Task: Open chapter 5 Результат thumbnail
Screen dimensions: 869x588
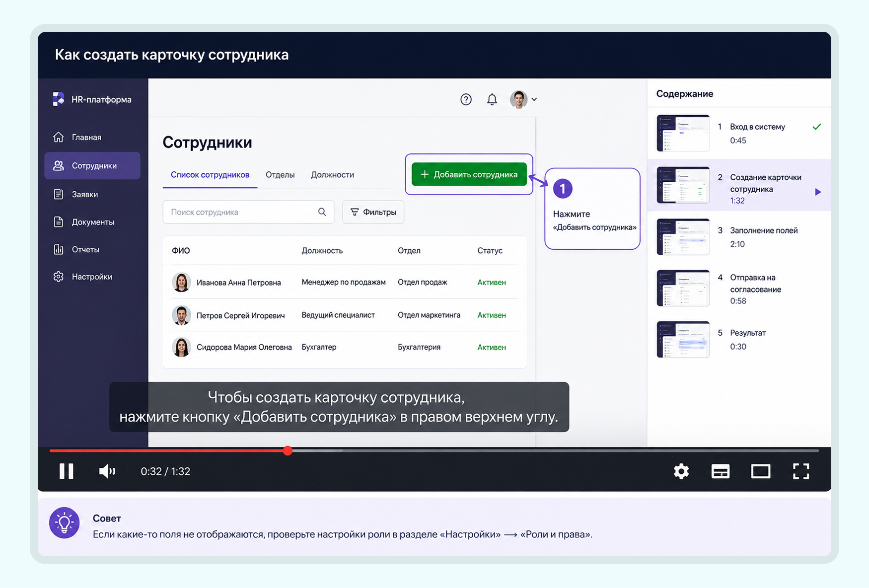Action: tap(683, 340)
